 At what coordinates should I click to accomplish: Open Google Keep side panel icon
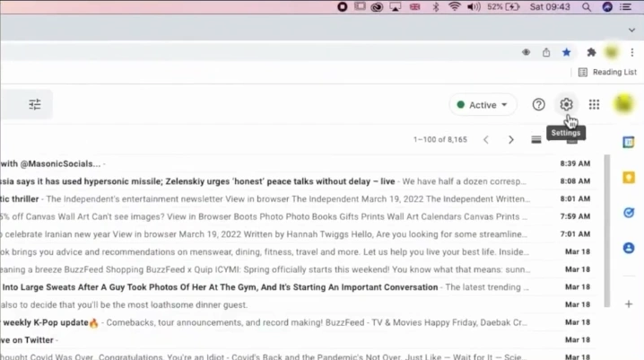pos(629,178)
